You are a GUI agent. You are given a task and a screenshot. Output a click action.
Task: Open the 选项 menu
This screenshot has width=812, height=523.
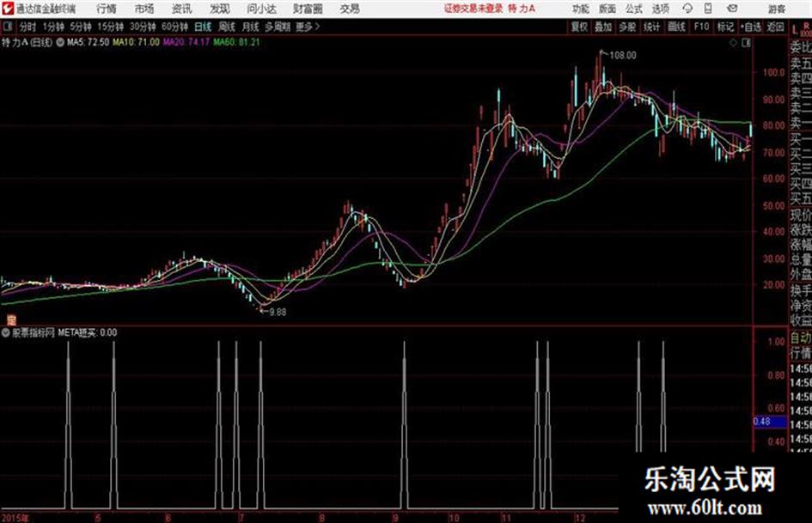[660, 9]
